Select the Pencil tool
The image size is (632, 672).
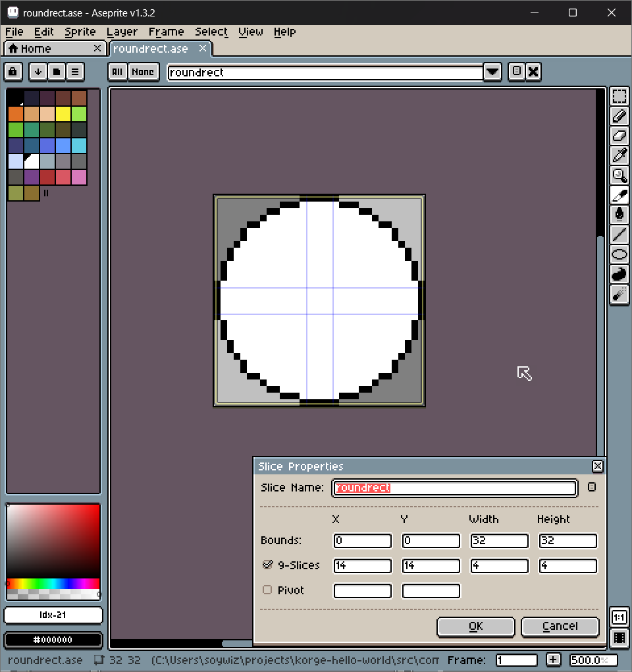(x=619, y=117)
